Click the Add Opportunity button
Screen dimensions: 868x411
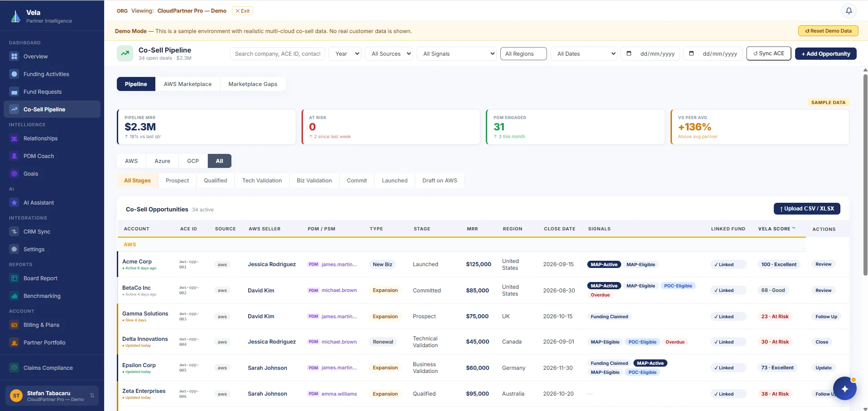pos(826,54)
